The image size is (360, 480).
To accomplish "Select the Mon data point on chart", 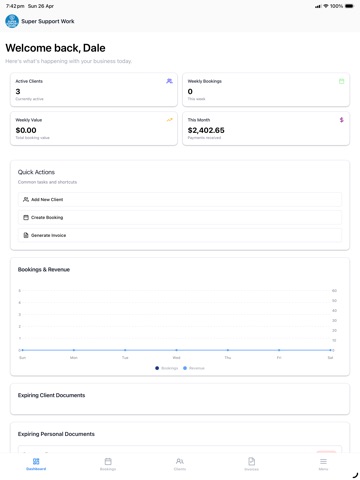I will [74, 350].
